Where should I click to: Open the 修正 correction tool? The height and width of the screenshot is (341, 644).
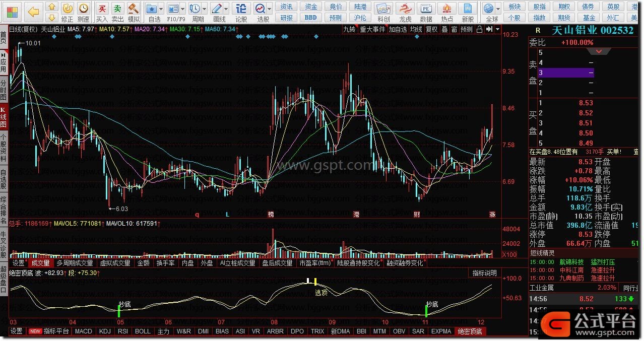67,12
